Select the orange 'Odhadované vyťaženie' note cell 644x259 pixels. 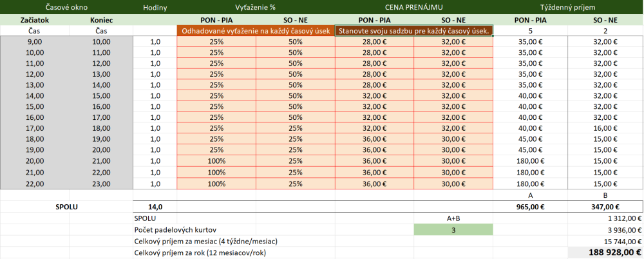[256, 31]
